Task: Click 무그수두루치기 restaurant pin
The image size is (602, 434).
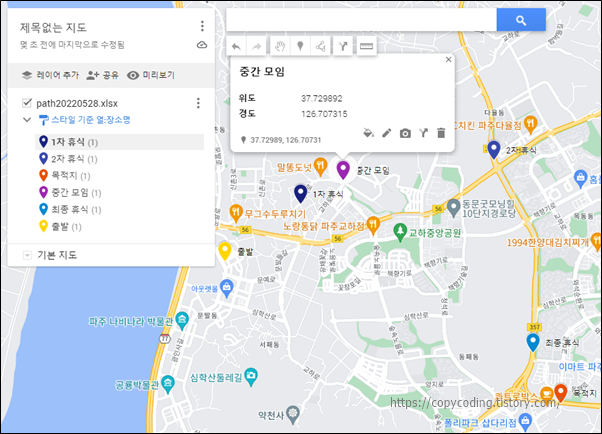Action: (x=236, y=213)
